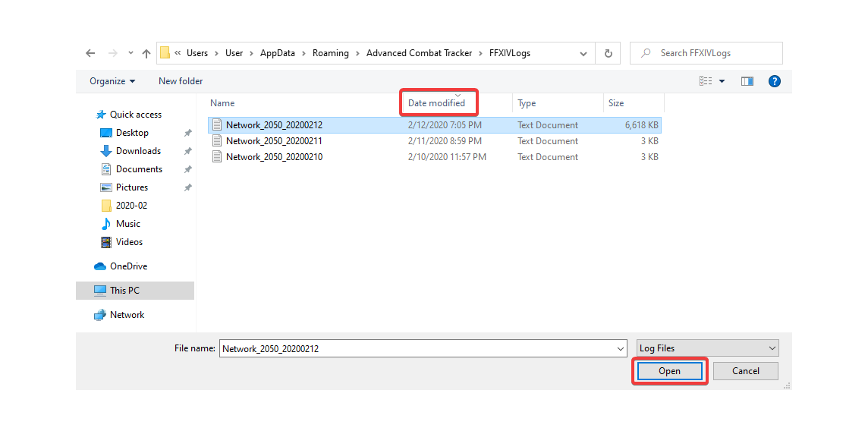The width and height of the screenshot is (868, 428).
Task: Click text icon of Network_2050_20200211
Action: pos(217,141)
